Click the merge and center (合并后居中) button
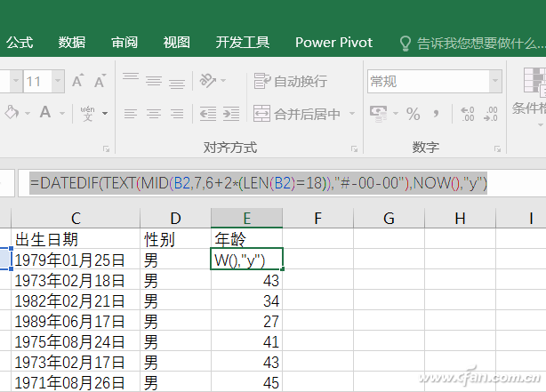 click(x=297, y=114)
